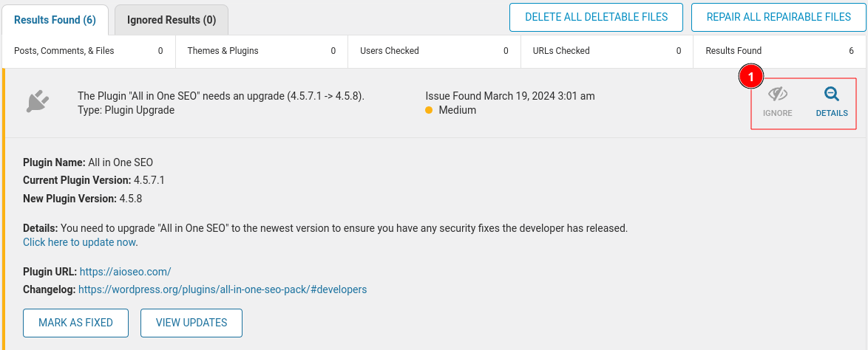Open the Ignored Results (0) tab
868x350 pixels.
[x=172, y=19]
